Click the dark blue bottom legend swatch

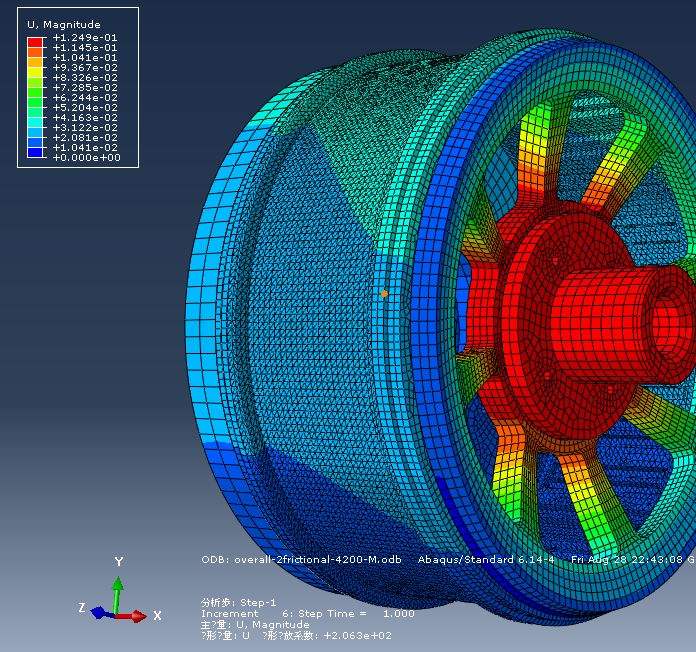click(35, 154)
